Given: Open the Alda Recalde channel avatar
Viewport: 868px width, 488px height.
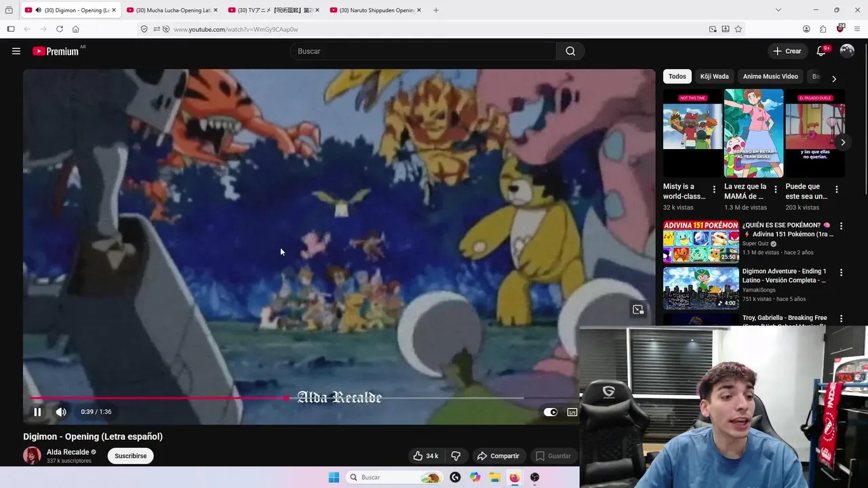Looking at the screenshot, I should tap(32, 455).
